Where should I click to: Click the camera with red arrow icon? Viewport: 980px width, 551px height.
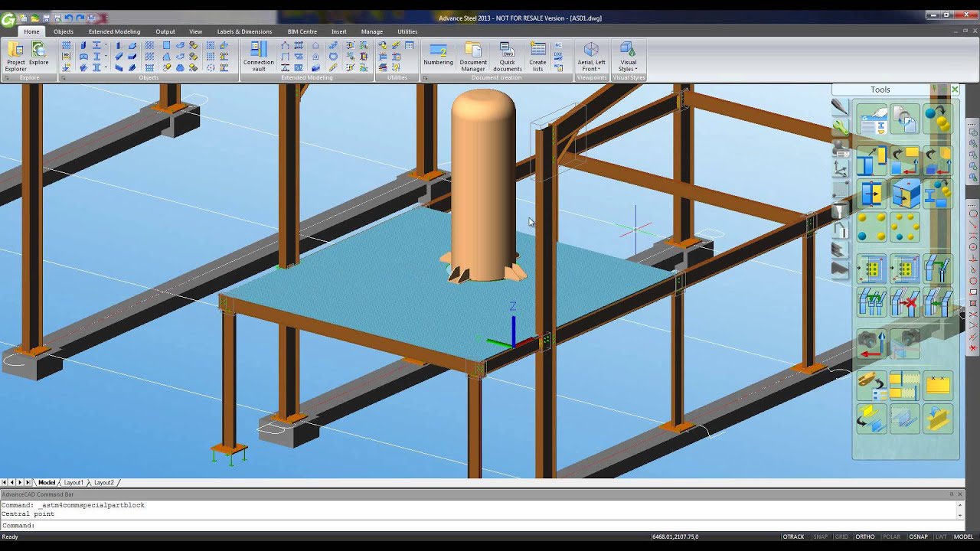pos(872,344)
